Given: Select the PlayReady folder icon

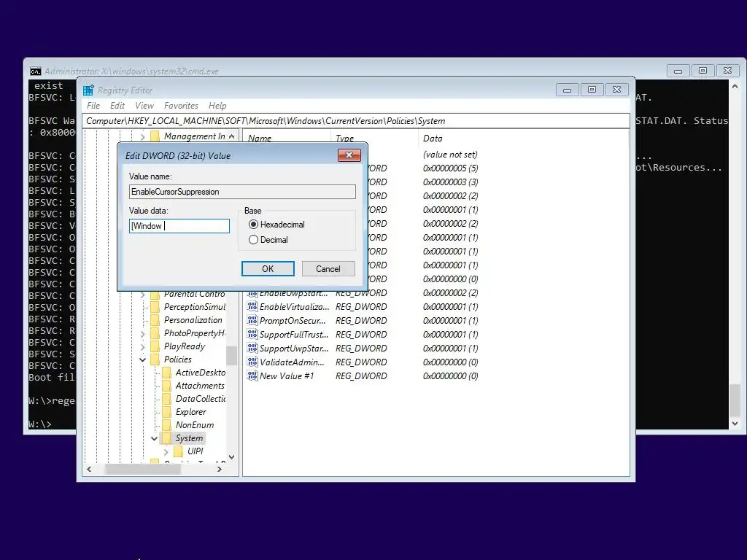Looking at the screenshot, I should (155, 346).
